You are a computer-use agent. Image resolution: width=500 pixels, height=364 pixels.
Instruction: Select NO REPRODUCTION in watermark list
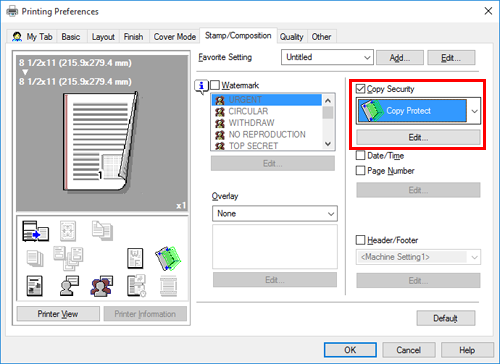coord(267,134)
